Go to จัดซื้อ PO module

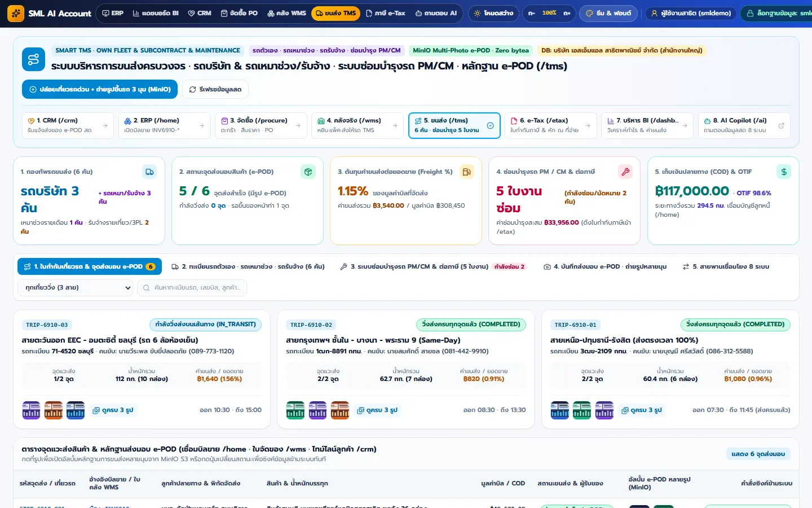pyautogui.click(x=239, y=13)
